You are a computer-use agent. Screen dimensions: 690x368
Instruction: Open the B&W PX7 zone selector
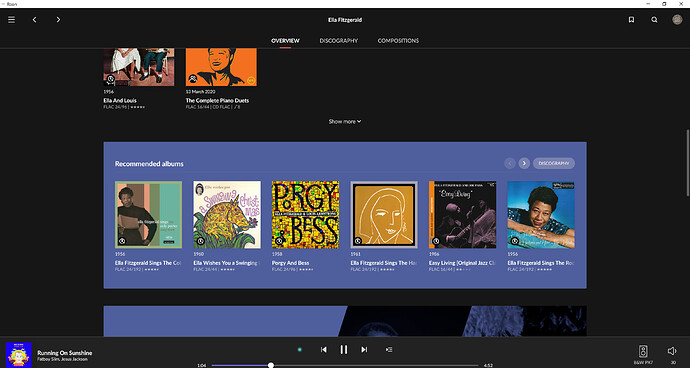pyautogui.click(x=643, y=354)
